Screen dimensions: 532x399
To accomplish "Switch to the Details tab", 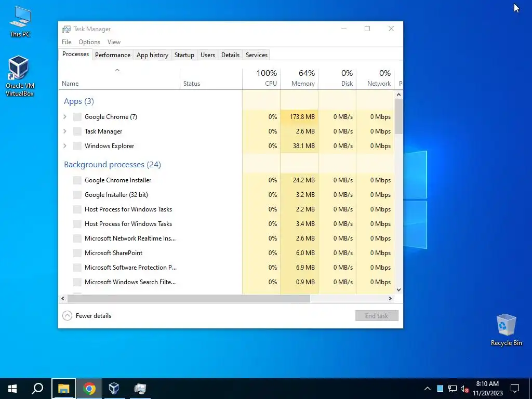I will 230,55.
